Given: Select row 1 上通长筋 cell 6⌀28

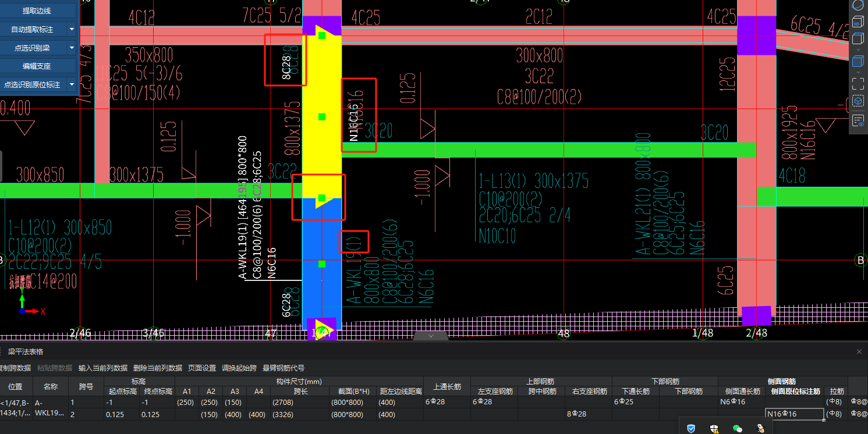Looking at the screenshot, I should pos(447,402).
